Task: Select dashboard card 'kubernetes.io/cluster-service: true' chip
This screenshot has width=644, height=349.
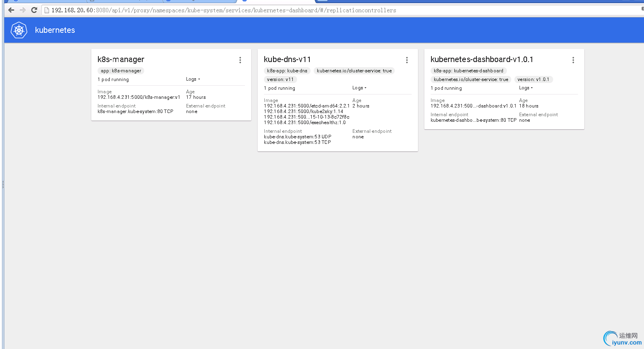Action: click(x=471, y=79)
